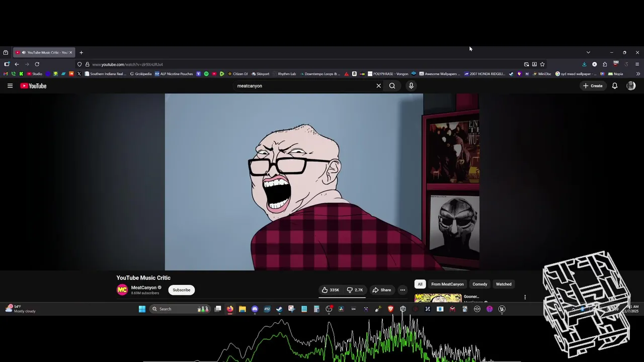
Task: Open File Explorer from the taskbar
Action: [243, 309]
